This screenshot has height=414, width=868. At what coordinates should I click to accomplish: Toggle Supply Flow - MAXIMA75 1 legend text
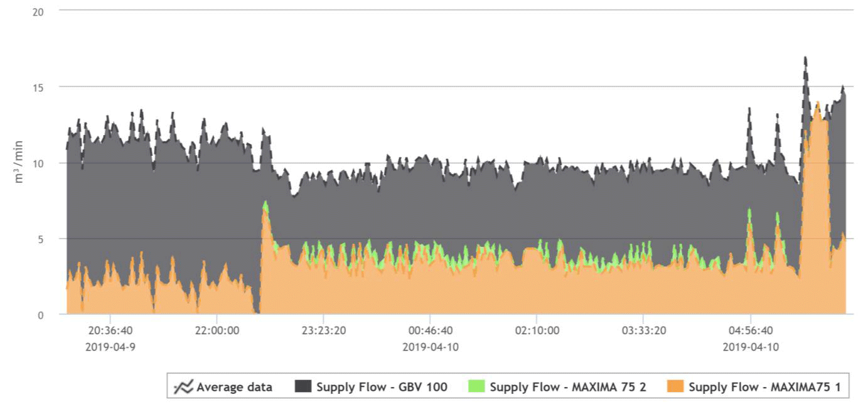(764, 387)
